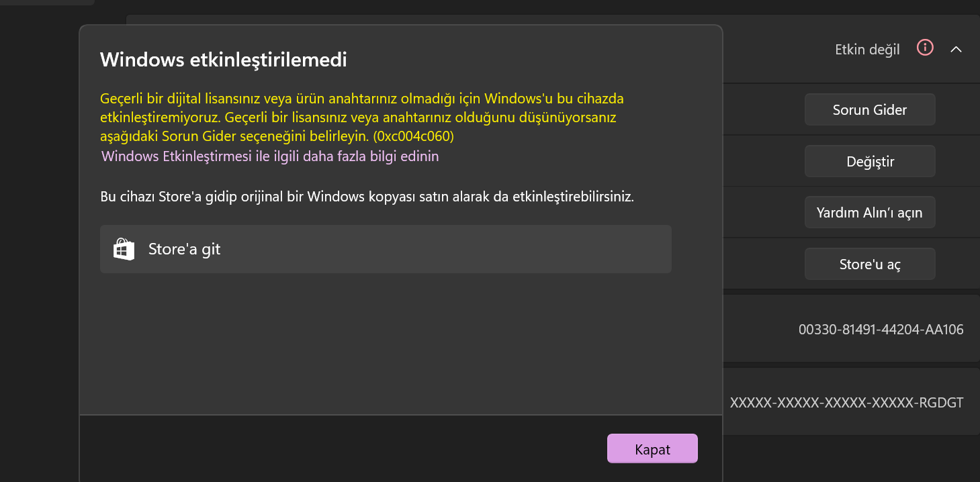Open the Windows Etkinleştirmesi more info link

(270, 156)
